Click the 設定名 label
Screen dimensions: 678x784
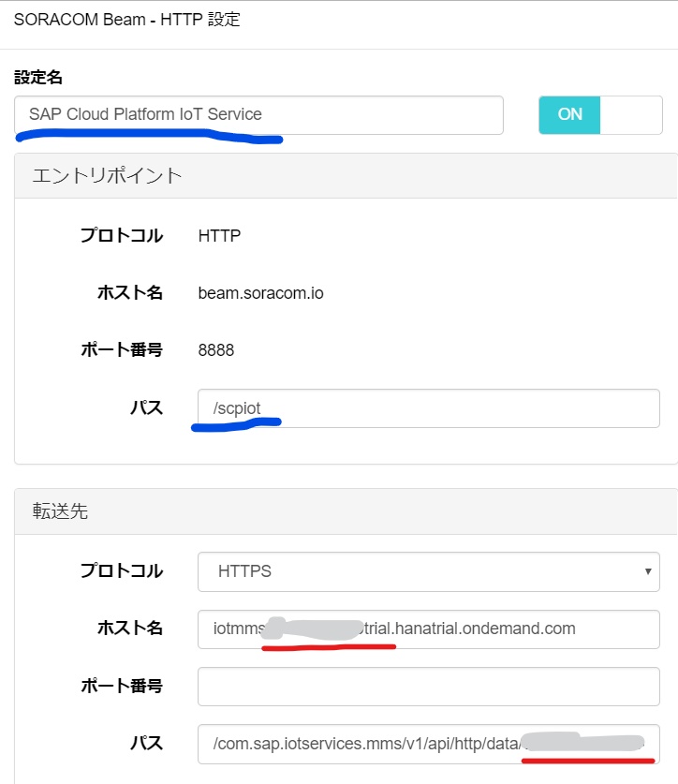38,77
